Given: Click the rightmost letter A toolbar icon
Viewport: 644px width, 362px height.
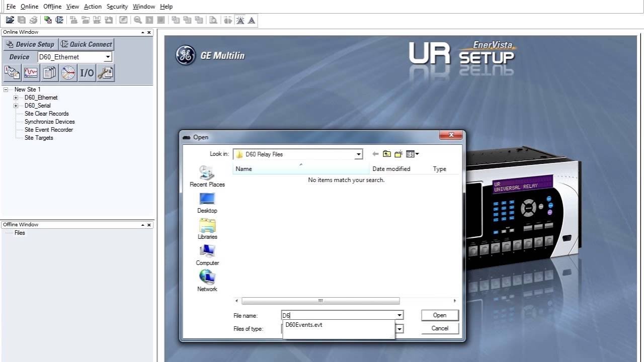Looking at the screenshot, I should (x=252, y=20).
